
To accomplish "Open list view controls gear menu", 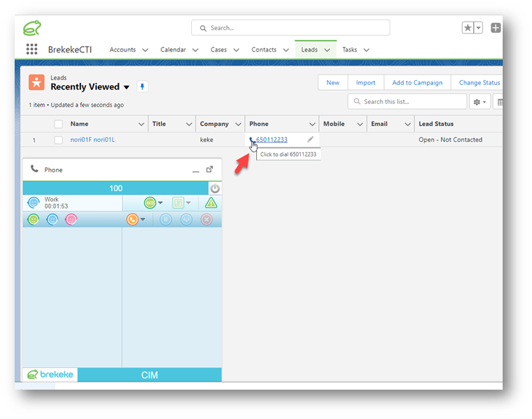I will (480, 102).
